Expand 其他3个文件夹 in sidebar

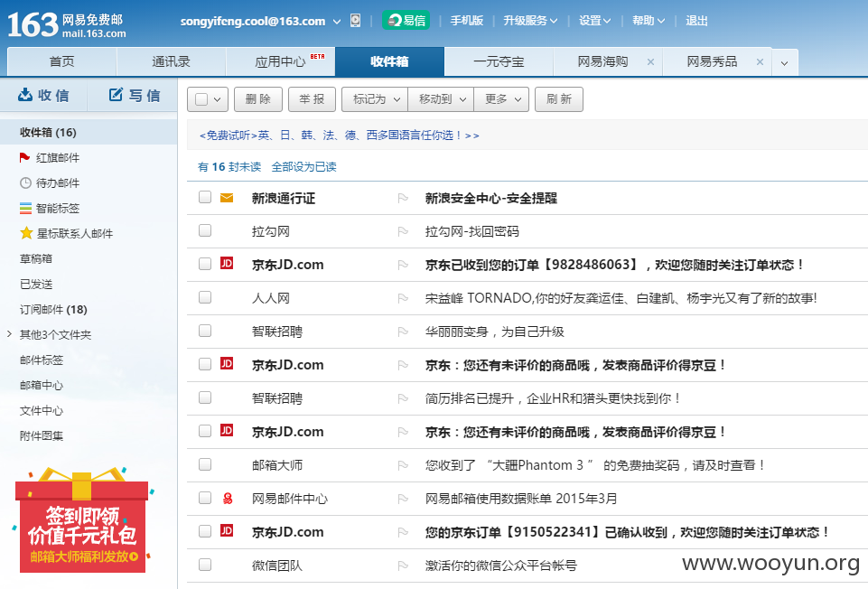pyautogui.click(x=9, y=334)
